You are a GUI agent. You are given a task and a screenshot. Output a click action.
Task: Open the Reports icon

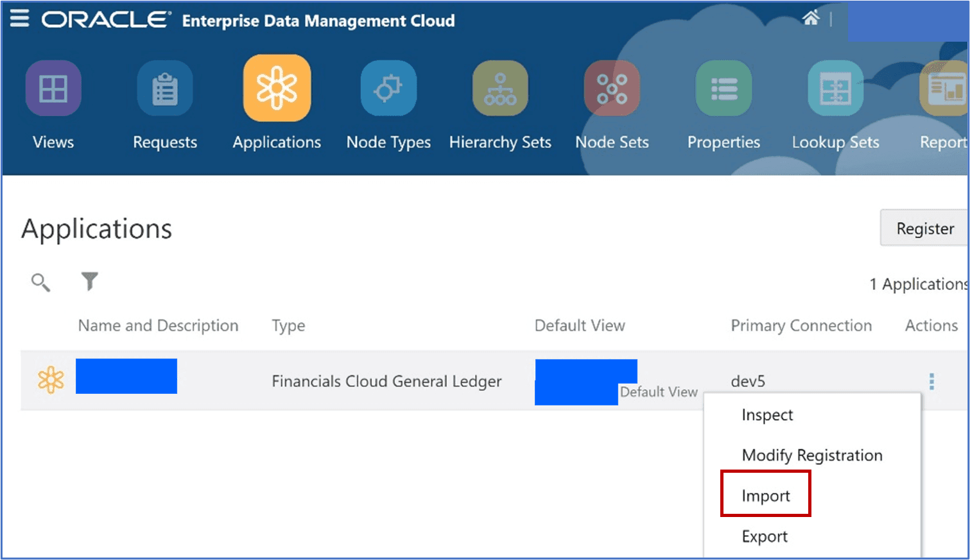pos(944,89)
